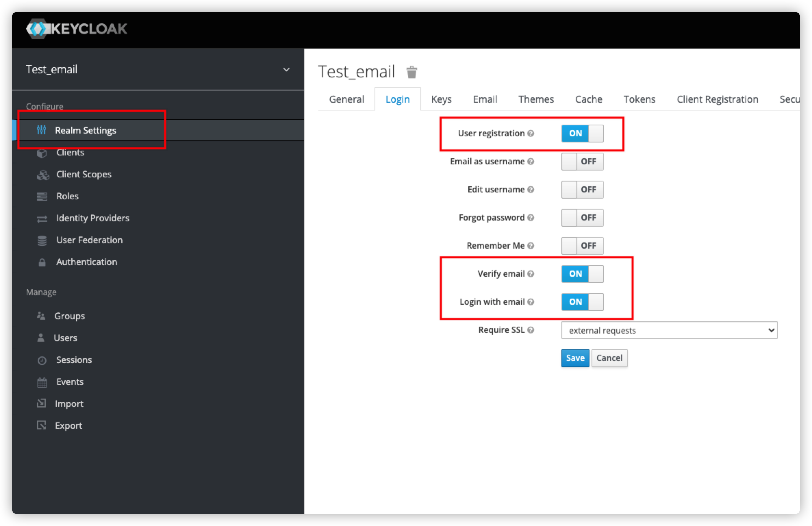
Task: Click the Keycloak logo
Action: 77,29
